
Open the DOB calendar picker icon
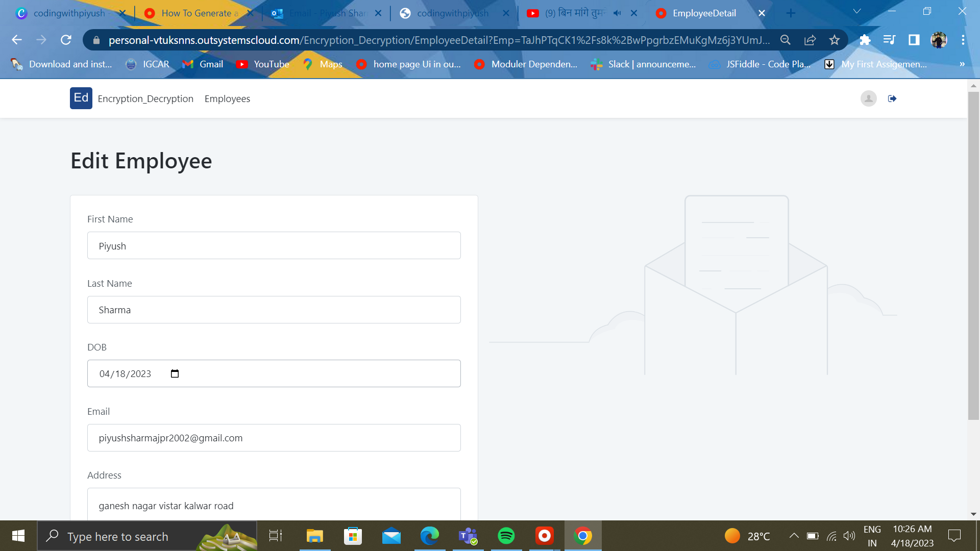click(x=175, y=373)
